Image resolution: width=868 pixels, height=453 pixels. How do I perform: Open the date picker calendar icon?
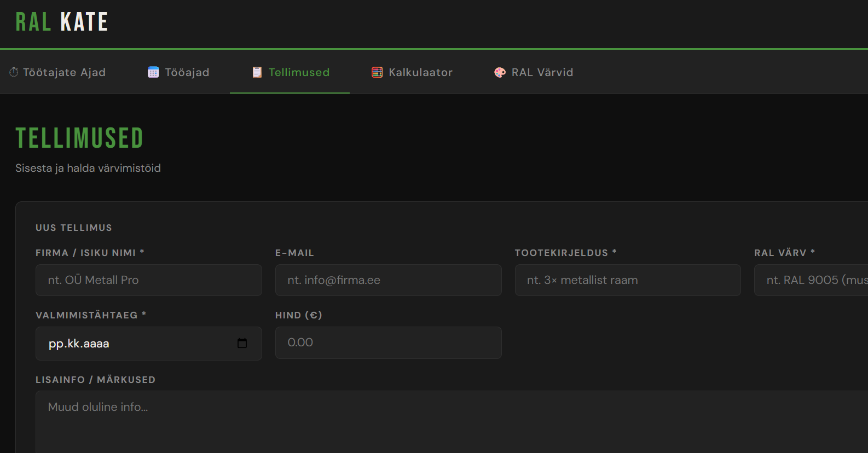click(242, 343)
